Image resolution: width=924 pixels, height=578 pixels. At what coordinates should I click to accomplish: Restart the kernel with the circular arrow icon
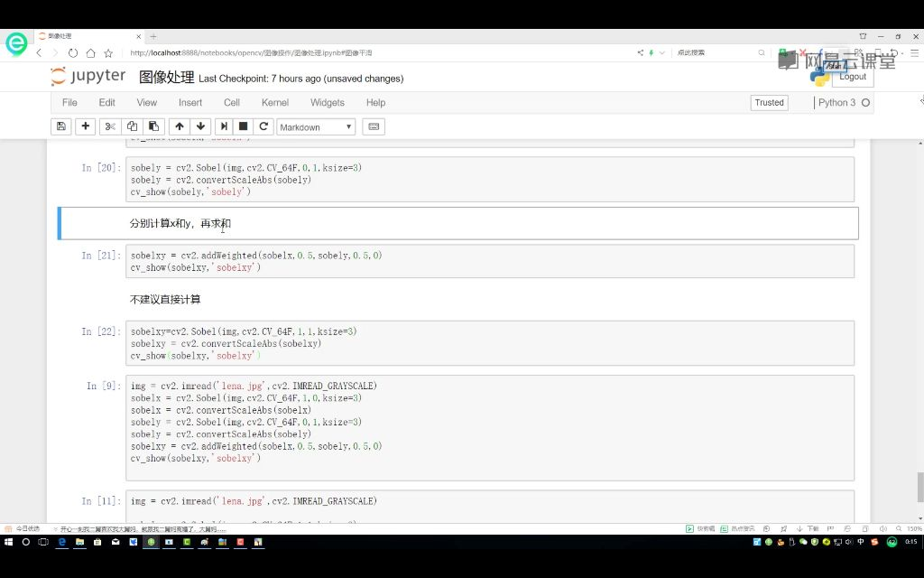pos(263,126)
